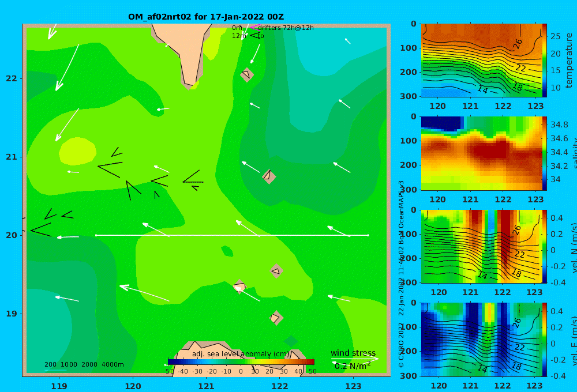Image resolution: width=577 pixels, height=392 pixels.
Task: Click the eastward velocity section panel
Action: pos(481,340)
